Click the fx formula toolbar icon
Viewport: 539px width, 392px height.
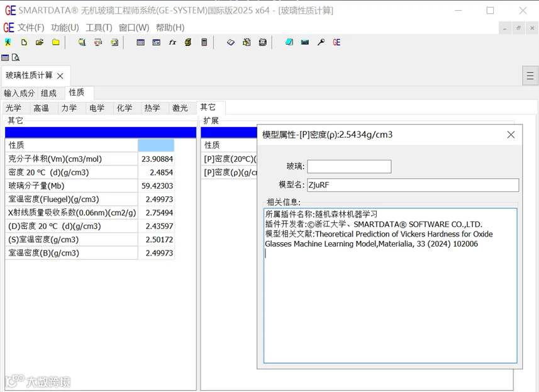coord(172,42)
